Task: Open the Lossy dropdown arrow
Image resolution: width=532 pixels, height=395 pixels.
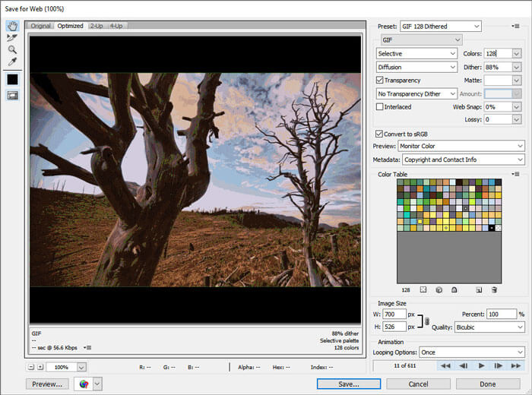Action: [x=516, y=119]
